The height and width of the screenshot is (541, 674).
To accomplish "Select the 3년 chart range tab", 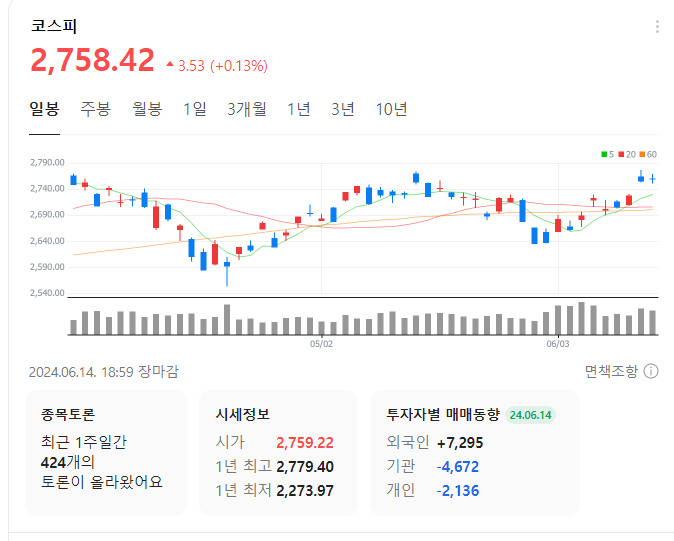I will (x=343, y=109).
